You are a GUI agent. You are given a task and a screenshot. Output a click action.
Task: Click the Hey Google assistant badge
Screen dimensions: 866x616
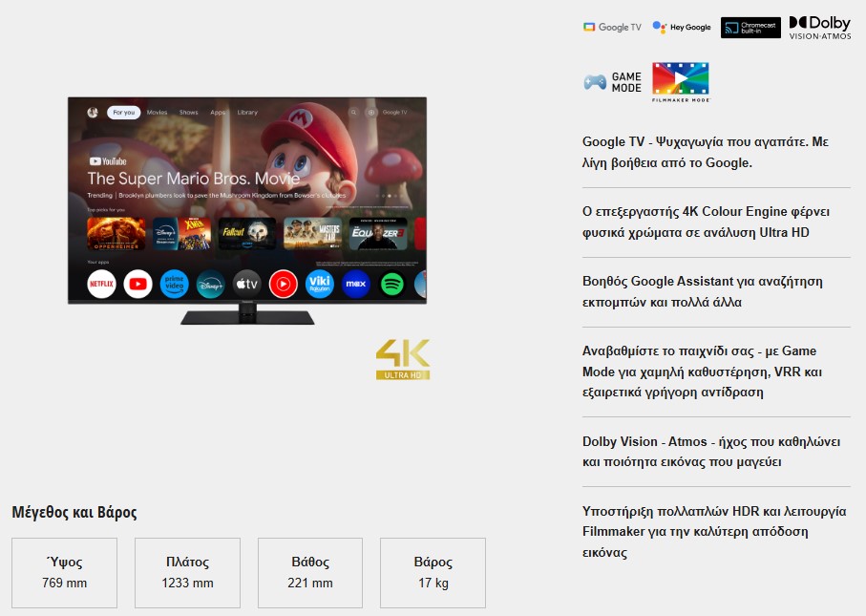(x=682, y=27)
